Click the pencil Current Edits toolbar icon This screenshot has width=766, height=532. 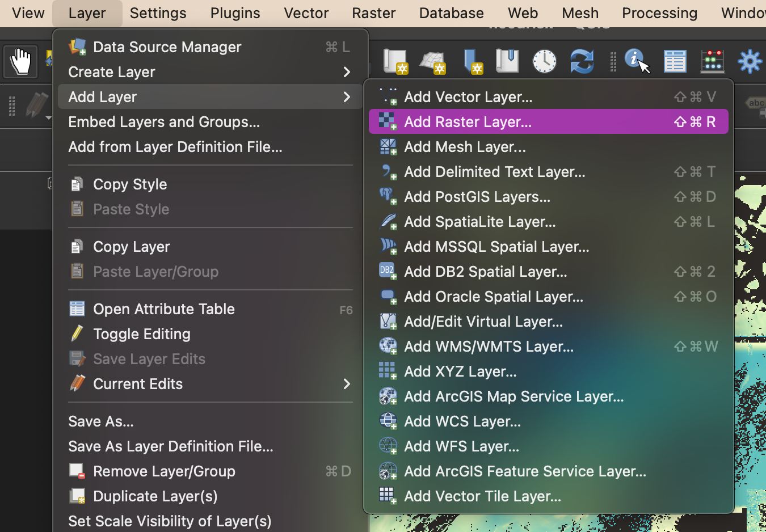click(37, 105)
